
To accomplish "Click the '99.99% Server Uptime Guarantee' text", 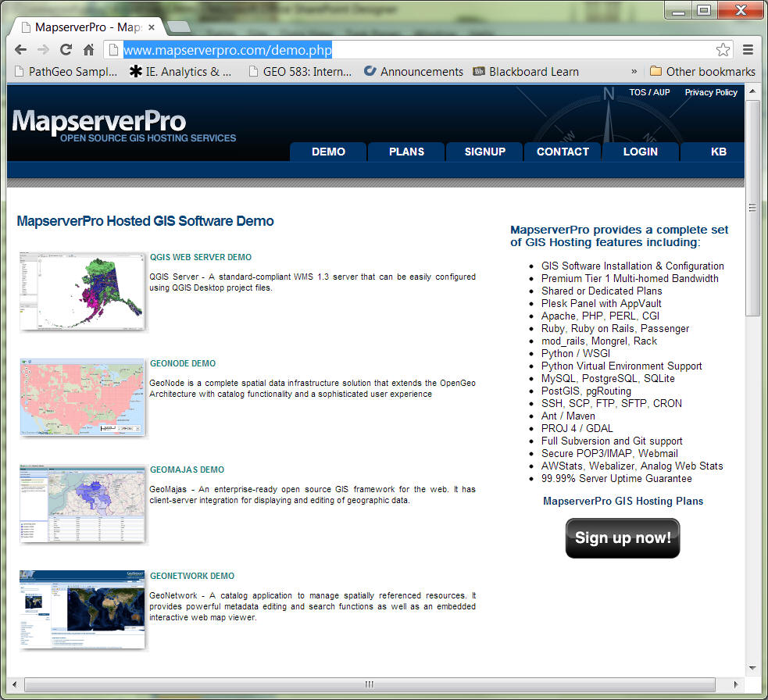I will 616,479.
